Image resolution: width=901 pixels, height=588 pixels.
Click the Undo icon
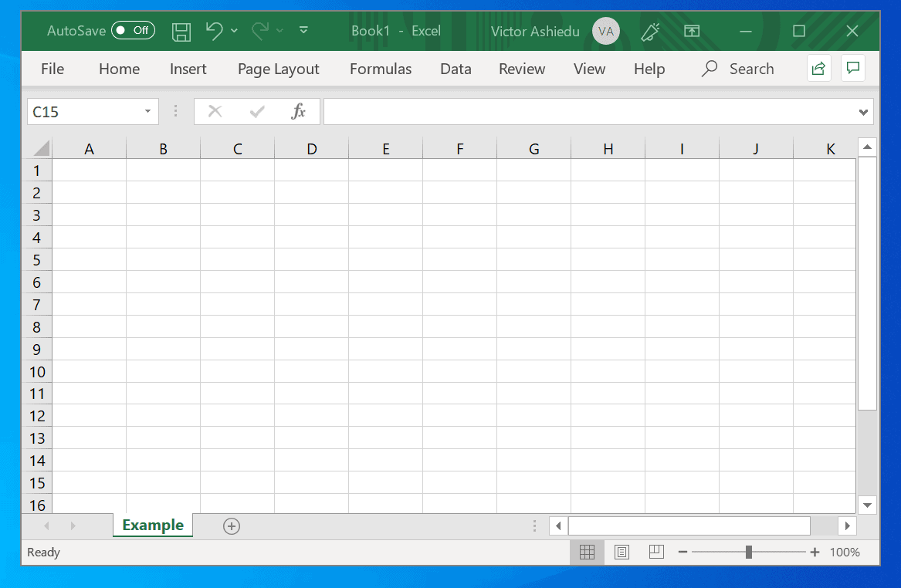tap(212, 31)
